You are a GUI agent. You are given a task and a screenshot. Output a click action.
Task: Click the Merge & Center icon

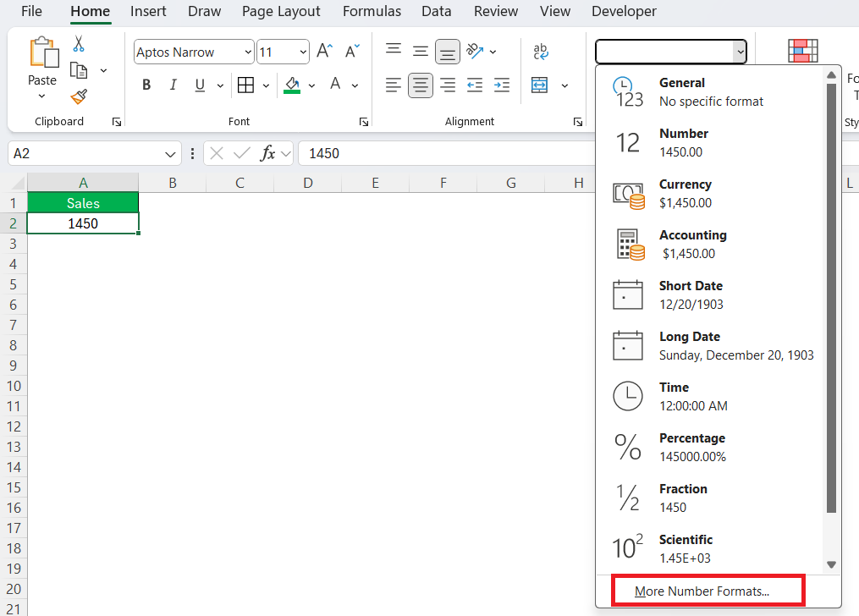pos(540,85)
